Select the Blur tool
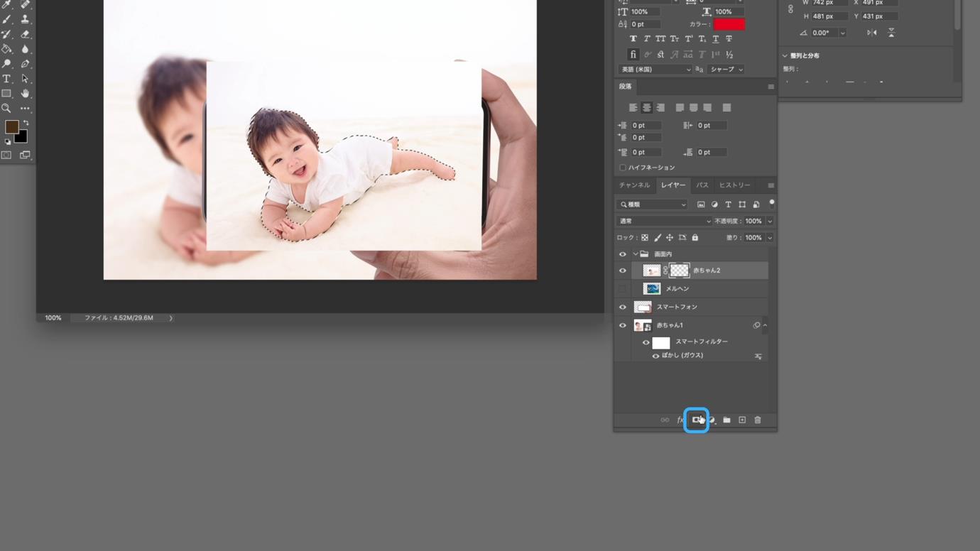Image resolution: width=980 pixels, height=551 pixels. [x=25, y=49]
